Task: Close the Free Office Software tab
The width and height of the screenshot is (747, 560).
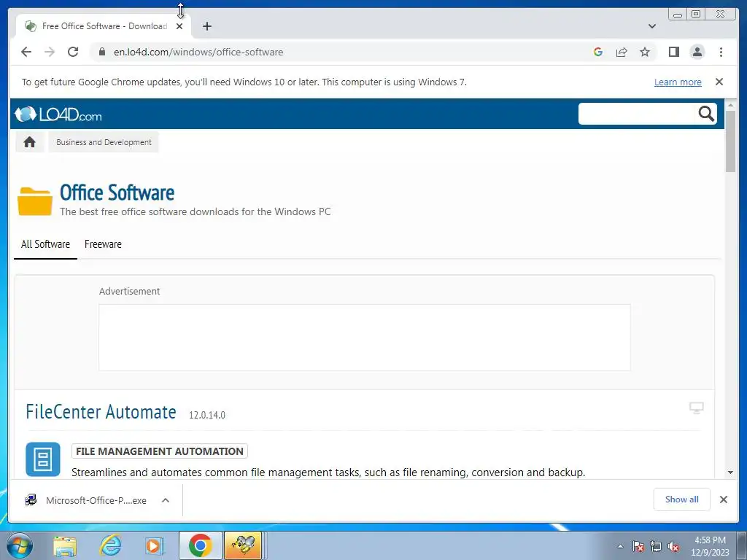Action: pyautogui.click(x=179, y=26)
